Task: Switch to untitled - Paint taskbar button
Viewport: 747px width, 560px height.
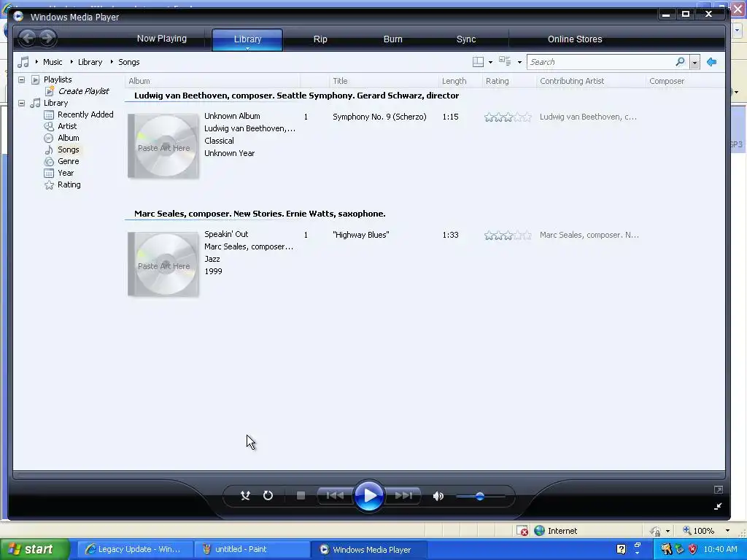Action: (252, 549)
